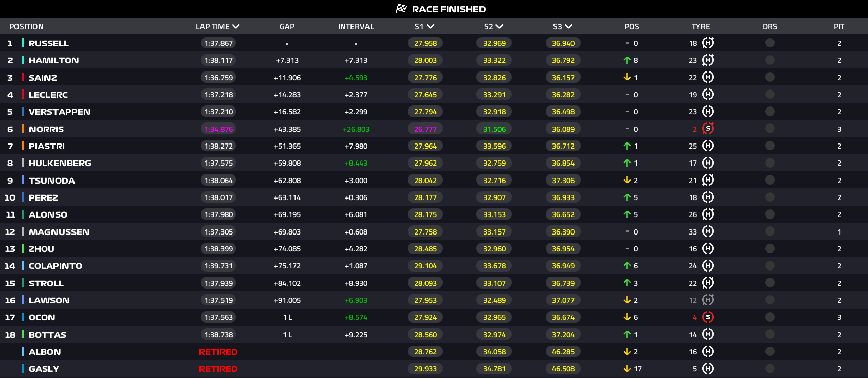868x378 pixels.
Task: Click the hard tyre icon in Magnussen's row
Action: coord(708,232)
